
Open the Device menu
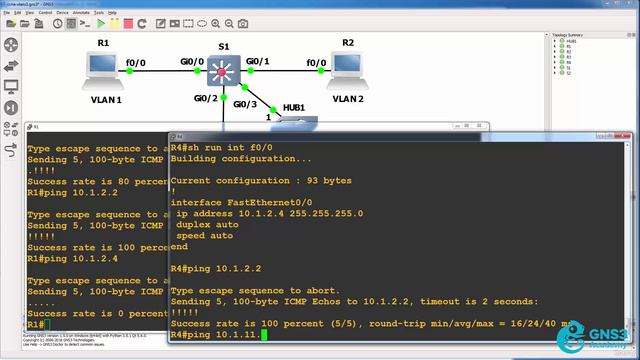[x=62, y=13]
